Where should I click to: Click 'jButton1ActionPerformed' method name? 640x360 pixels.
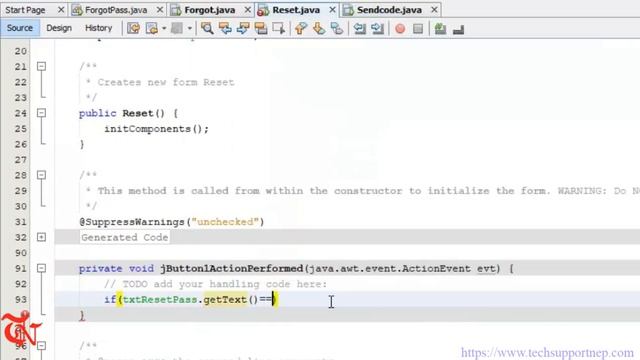click(231, 269)
